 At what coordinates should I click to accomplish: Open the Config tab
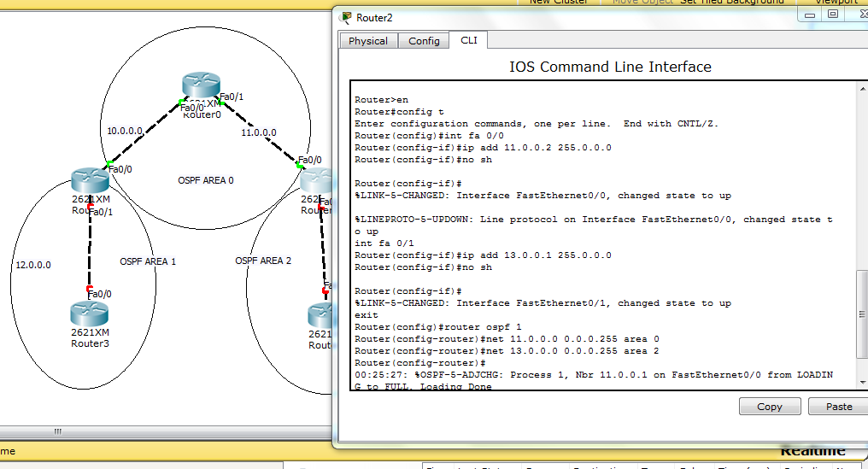[x=424, y=41]
